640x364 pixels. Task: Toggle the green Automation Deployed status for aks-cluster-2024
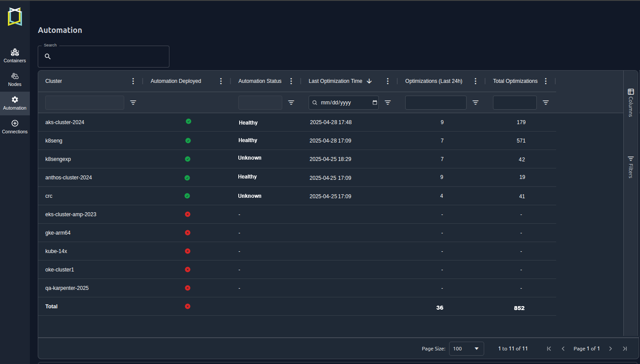[188, 121]
